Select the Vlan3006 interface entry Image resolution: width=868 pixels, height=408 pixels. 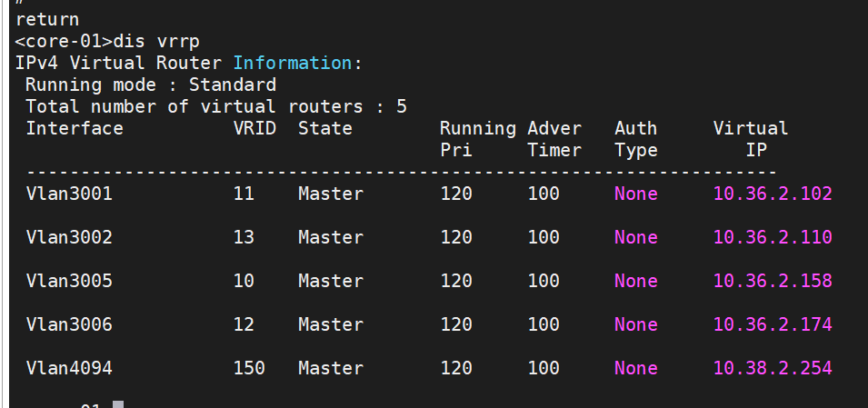(x=69, y=324)
